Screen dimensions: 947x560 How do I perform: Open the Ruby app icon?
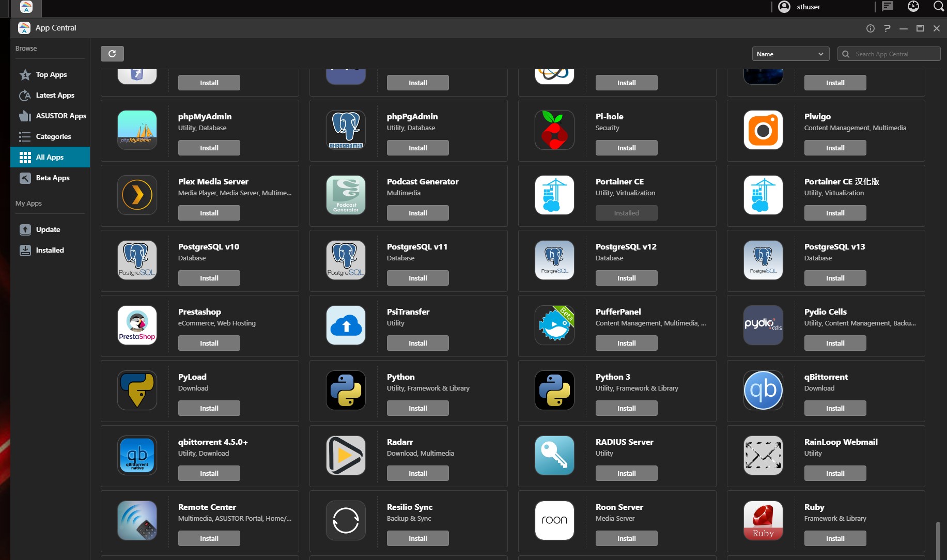(763, 521)
